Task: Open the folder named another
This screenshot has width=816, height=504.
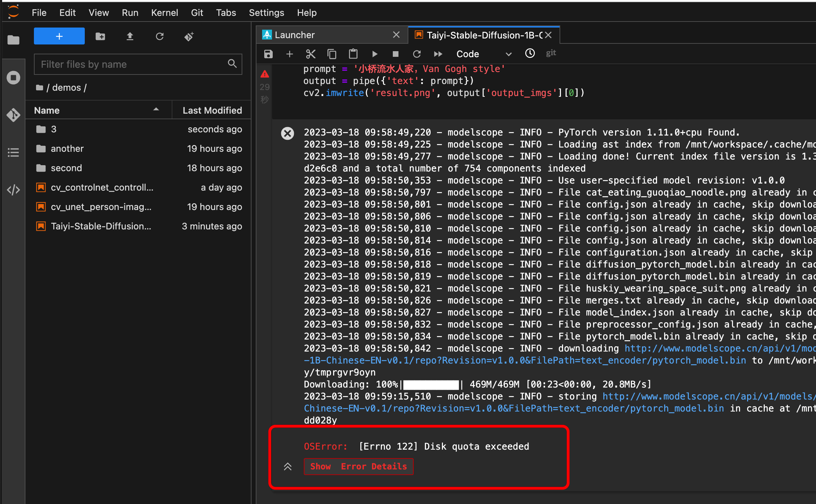Action: tap(67, 149)
